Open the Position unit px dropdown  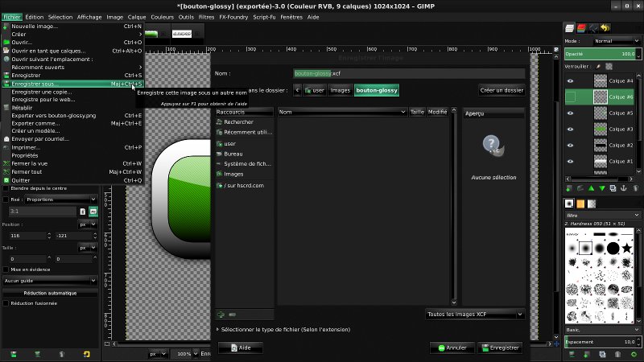(x=88, y=224)
